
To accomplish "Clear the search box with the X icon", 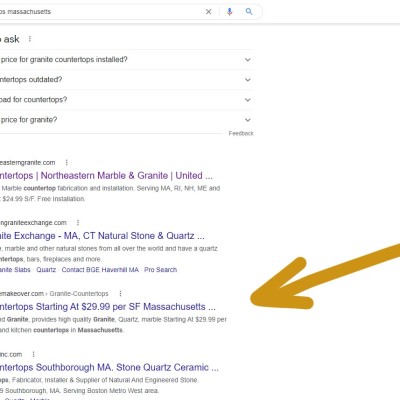I will tap(208, 12).
